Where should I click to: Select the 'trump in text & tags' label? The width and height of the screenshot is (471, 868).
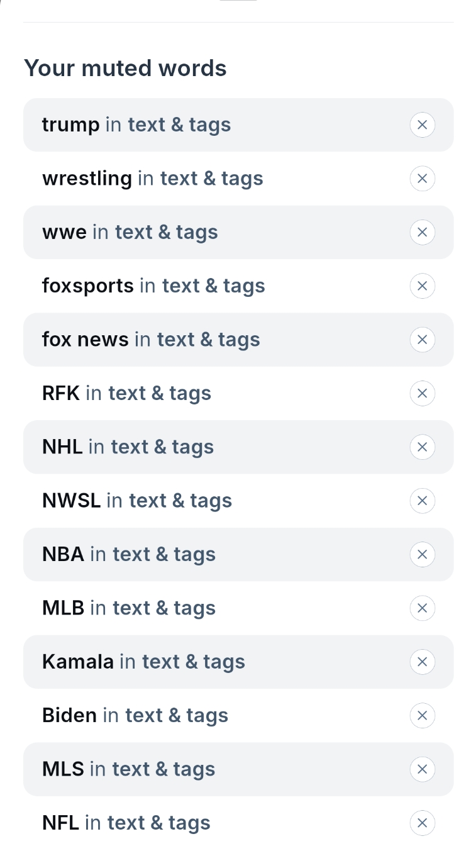click(x=136, y=125)
